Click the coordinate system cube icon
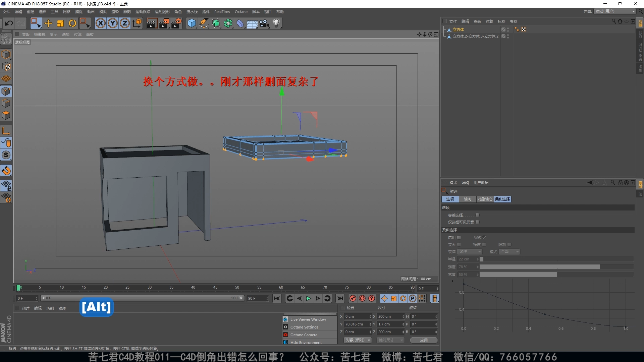 137,23
